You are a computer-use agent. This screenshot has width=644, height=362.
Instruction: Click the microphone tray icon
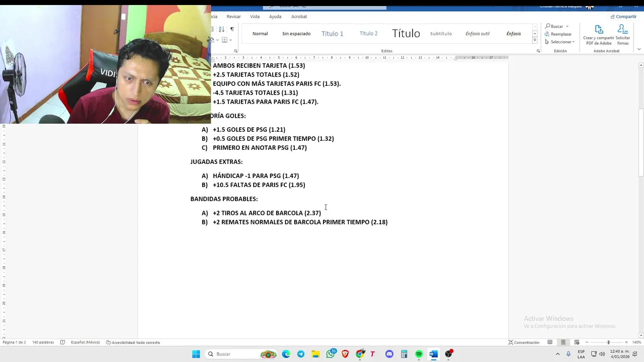coord(569,354)
